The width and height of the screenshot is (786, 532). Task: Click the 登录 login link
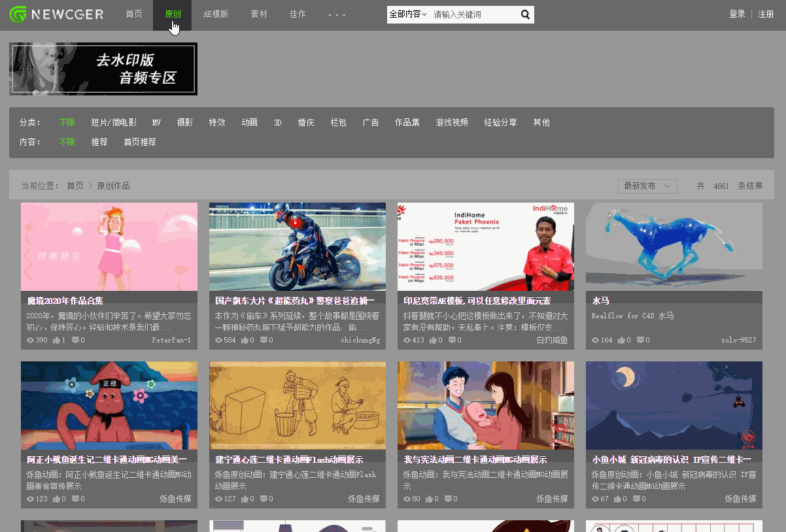[737, 14]
